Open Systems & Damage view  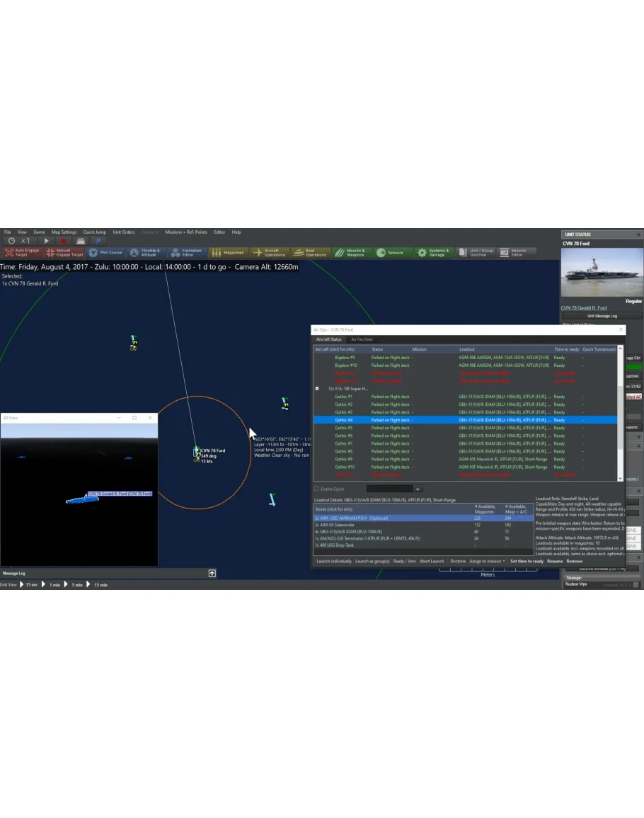[x=433, y=252]
